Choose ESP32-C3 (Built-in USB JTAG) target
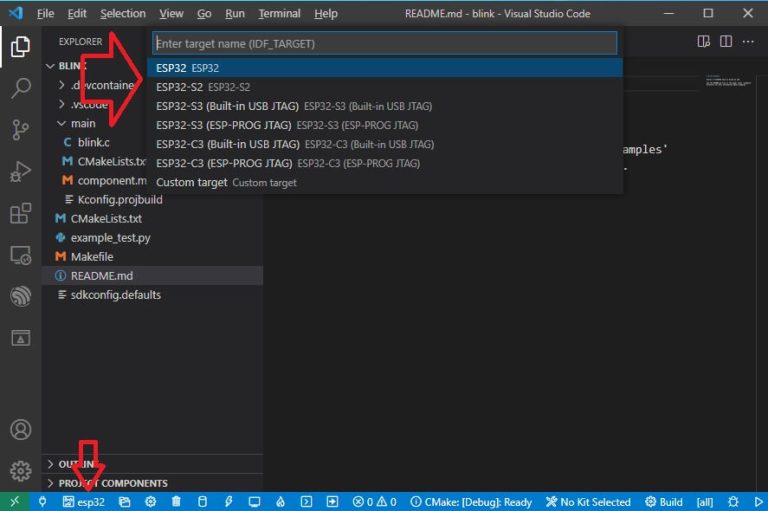 click(228, 144)
